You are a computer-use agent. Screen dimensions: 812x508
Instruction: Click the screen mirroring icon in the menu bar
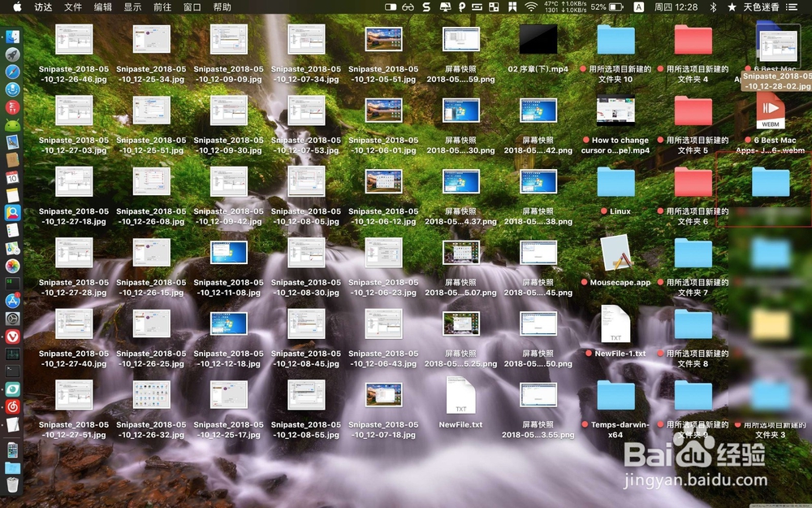tap(446, 7)
